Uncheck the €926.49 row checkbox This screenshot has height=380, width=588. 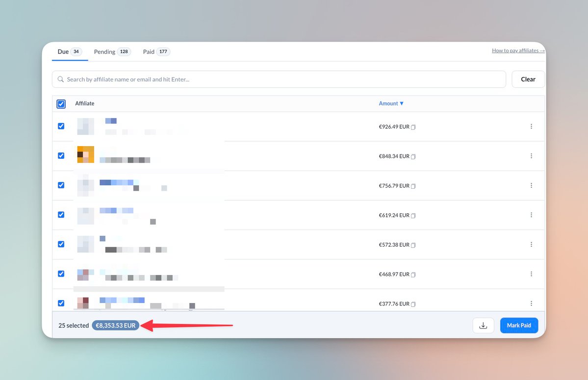point(61,127)
